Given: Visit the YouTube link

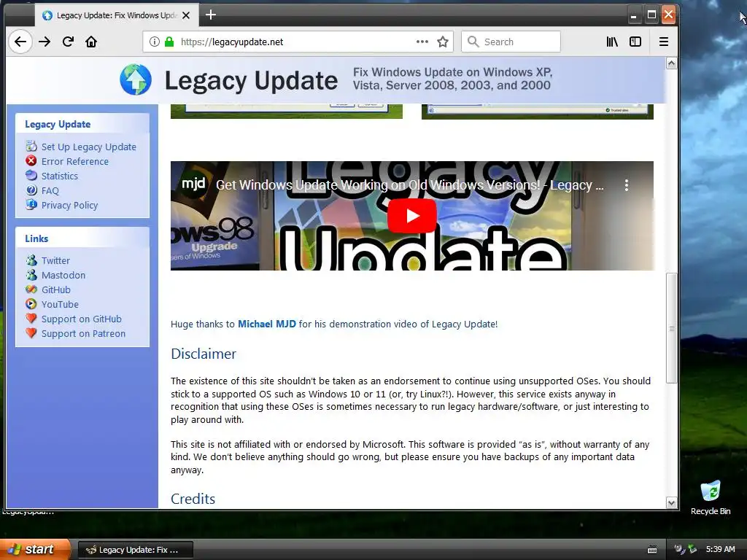Looking at the screenshot, I should tap(60, 304).
